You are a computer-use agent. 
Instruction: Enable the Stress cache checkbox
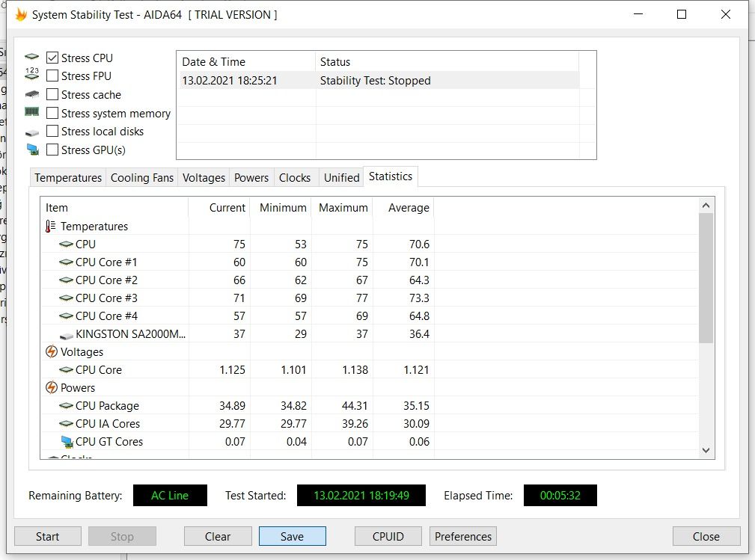pyautogui.click(x=52, y=95)
